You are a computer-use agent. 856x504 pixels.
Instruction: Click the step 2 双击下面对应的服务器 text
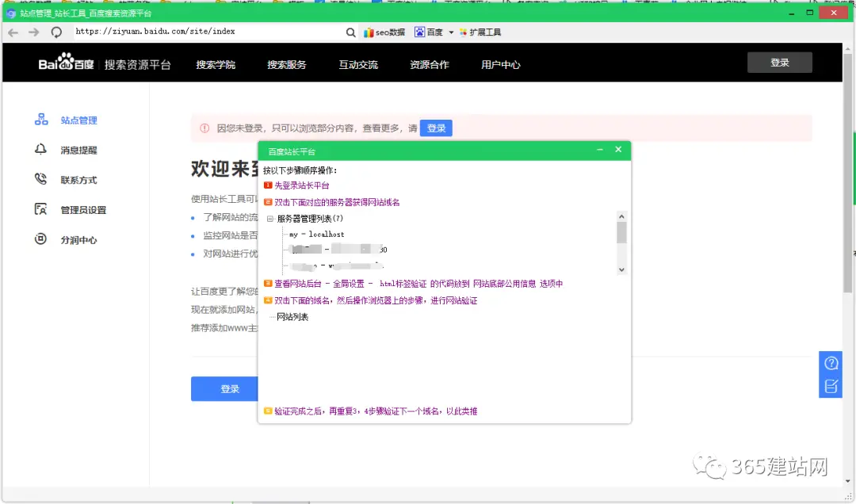click(337, 203)
